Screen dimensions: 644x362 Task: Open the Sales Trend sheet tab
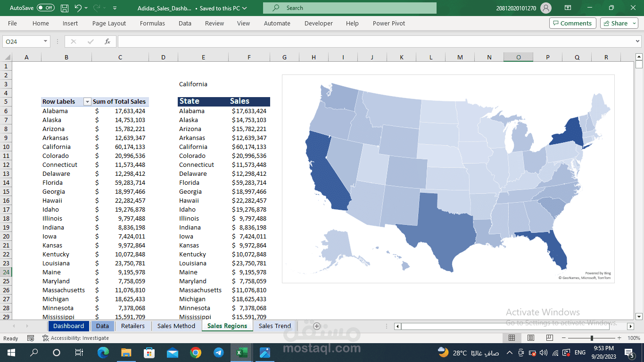(x=275, y=326)
